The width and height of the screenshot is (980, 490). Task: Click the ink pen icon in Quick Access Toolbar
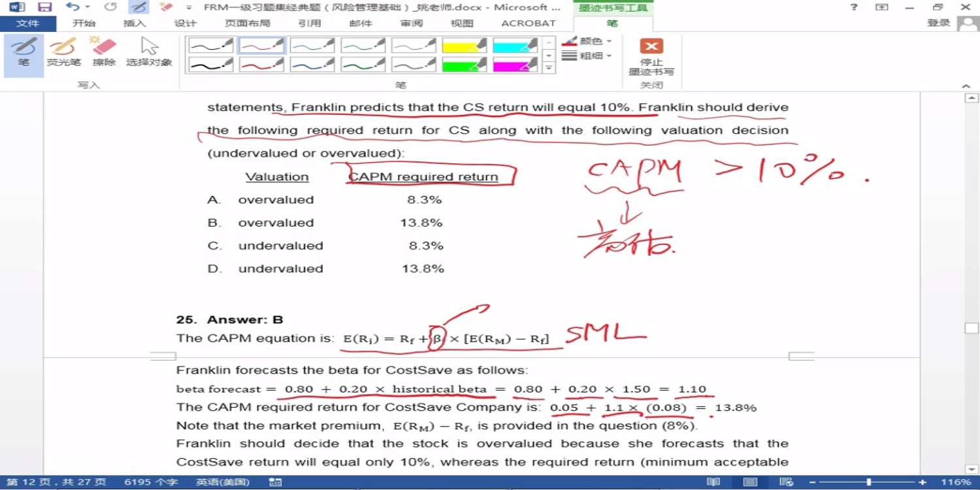click(x=138, y=7)
